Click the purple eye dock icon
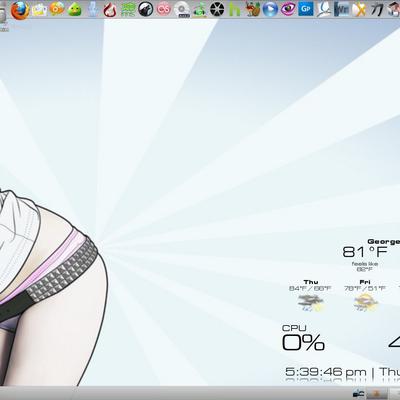Viewport: 400px width, 400px height. (x=288, y=9)
